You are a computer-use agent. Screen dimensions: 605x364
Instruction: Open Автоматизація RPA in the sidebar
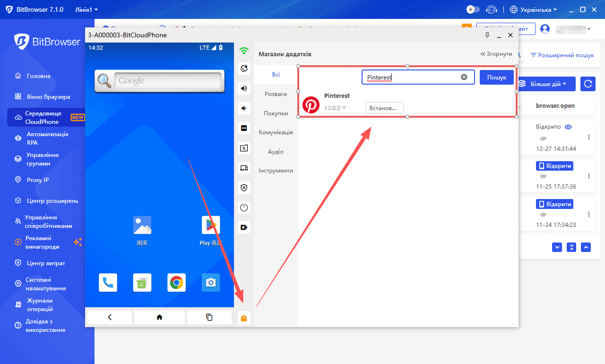[46, 139]
